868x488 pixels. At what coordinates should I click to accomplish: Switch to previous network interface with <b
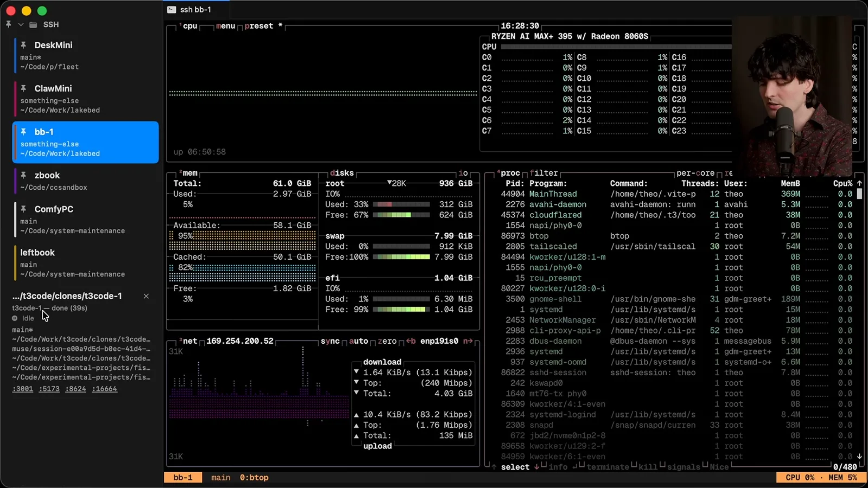coord(411,341)
